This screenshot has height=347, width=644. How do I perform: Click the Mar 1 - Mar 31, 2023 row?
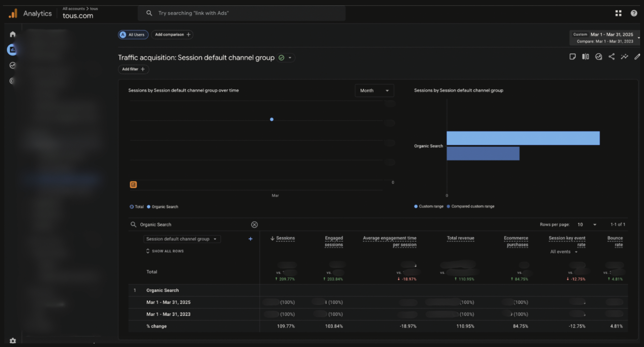378,314
